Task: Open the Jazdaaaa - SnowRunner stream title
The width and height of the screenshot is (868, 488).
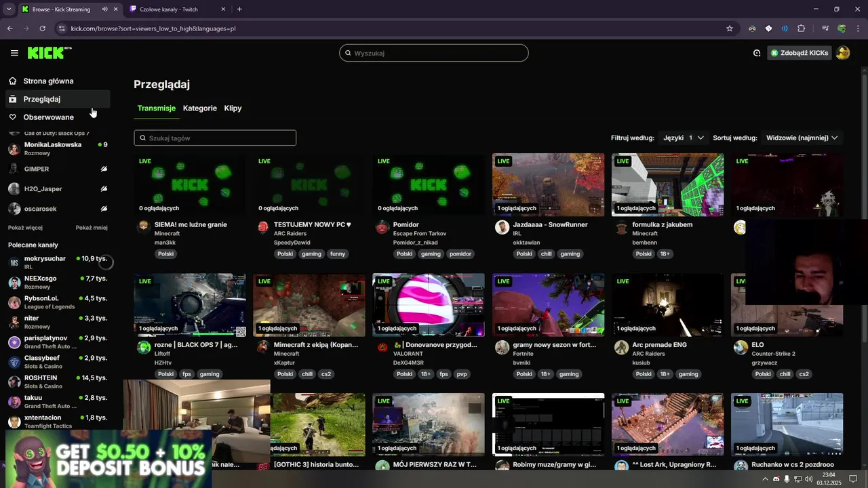Action: (550, 224)
